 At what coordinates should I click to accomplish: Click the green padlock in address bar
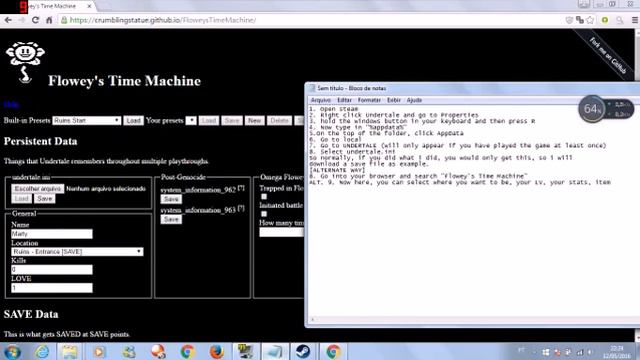(64, 20)
